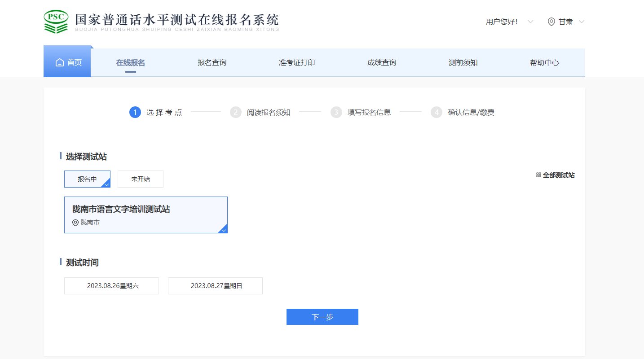Choose test date 2023.08.27星期日
This screenshot has width=644, height=359.
point(215,286)
